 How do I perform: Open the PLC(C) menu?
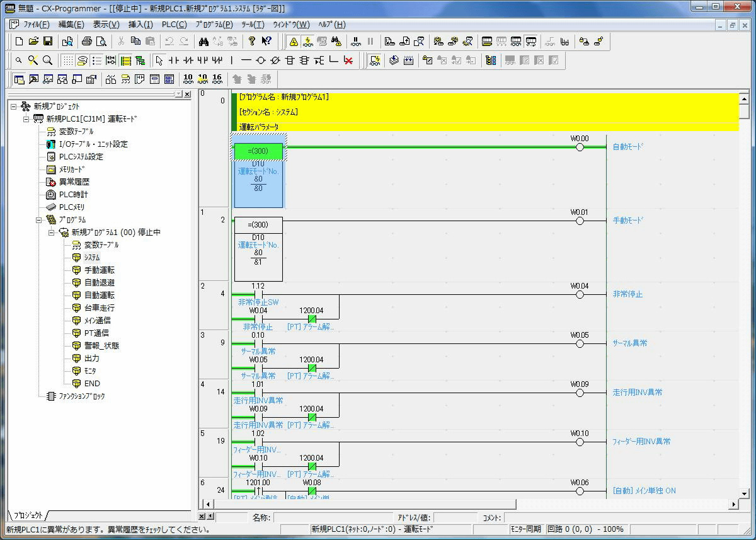coord(174,25)
